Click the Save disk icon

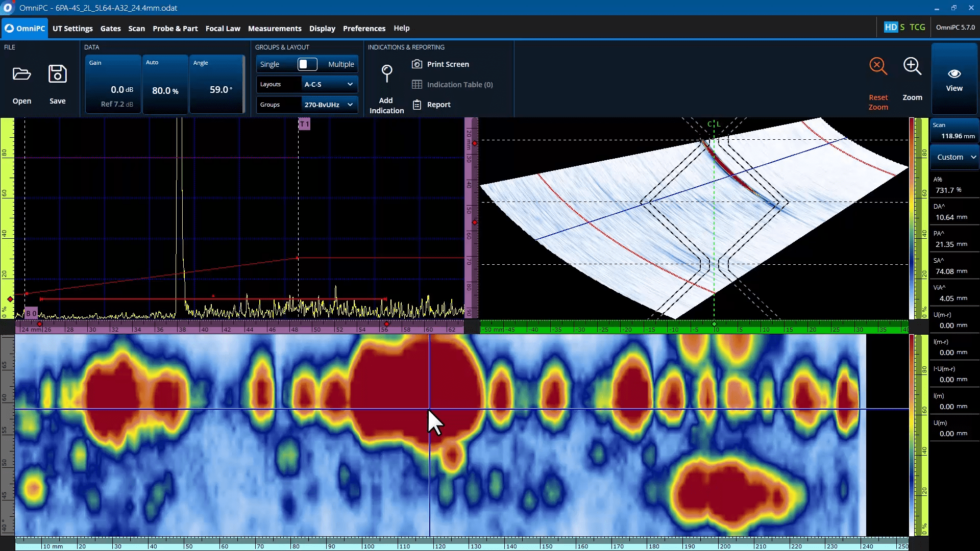pos(57,74)
